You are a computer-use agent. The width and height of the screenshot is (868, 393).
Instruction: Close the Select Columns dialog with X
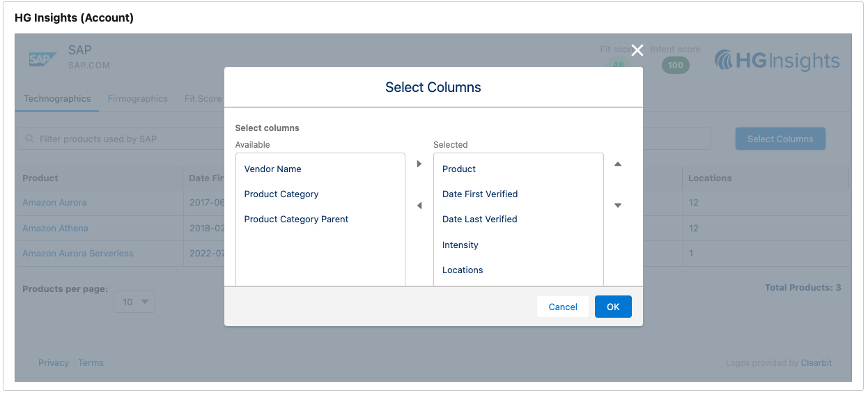coord(637,49)
